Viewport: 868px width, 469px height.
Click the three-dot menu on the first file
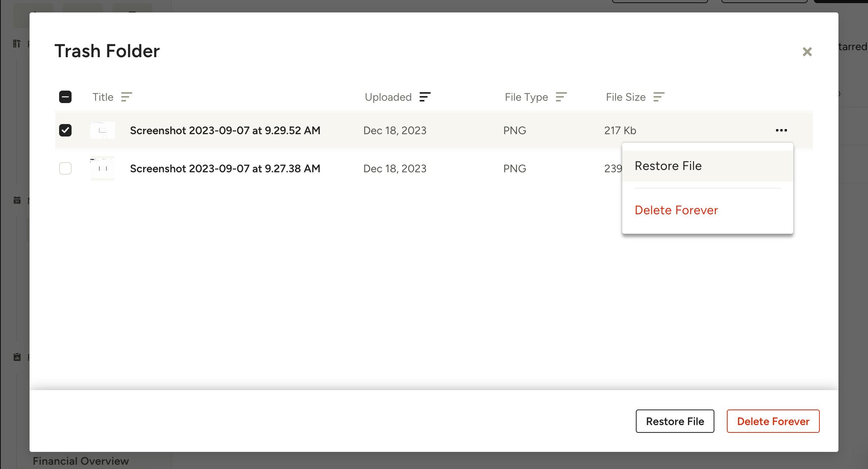781,130
